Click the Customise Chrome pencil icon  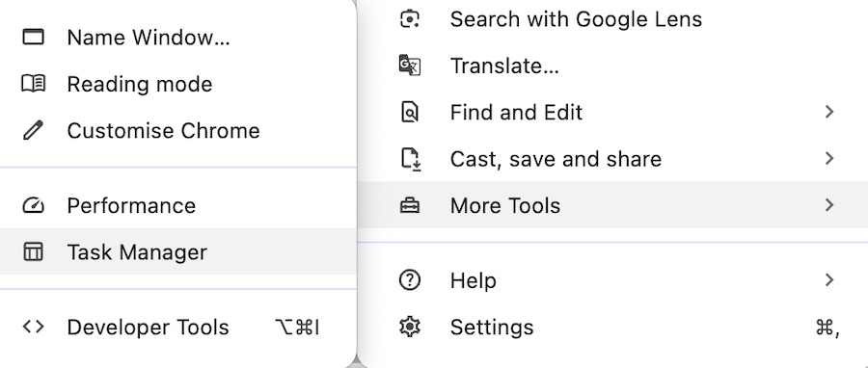[x=33, y=130]
